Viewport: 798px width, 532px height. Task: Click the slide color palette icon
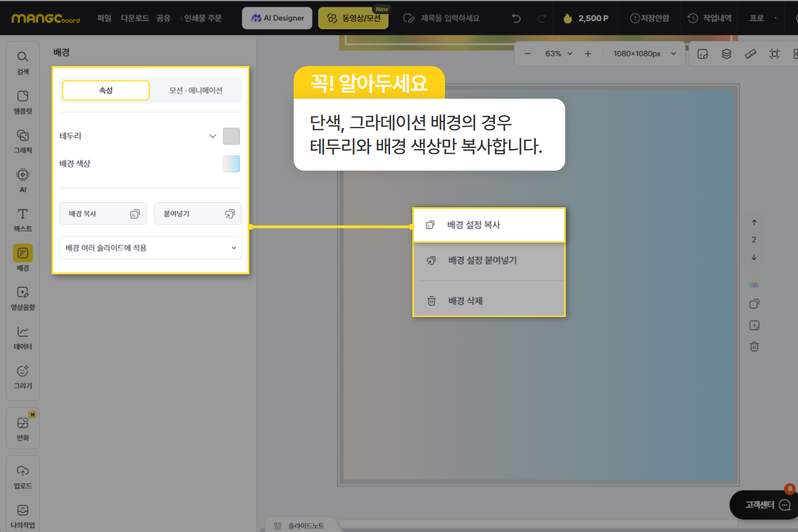point(754,284)
